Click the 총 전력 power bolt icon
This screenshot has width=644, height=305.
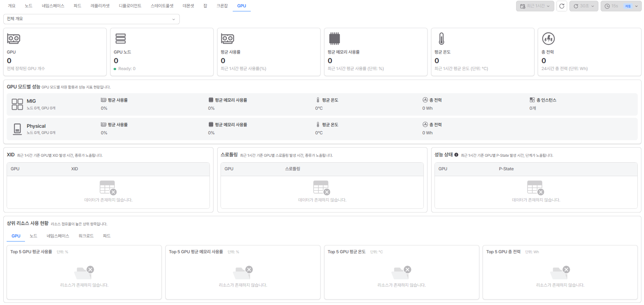coord(548,39)
